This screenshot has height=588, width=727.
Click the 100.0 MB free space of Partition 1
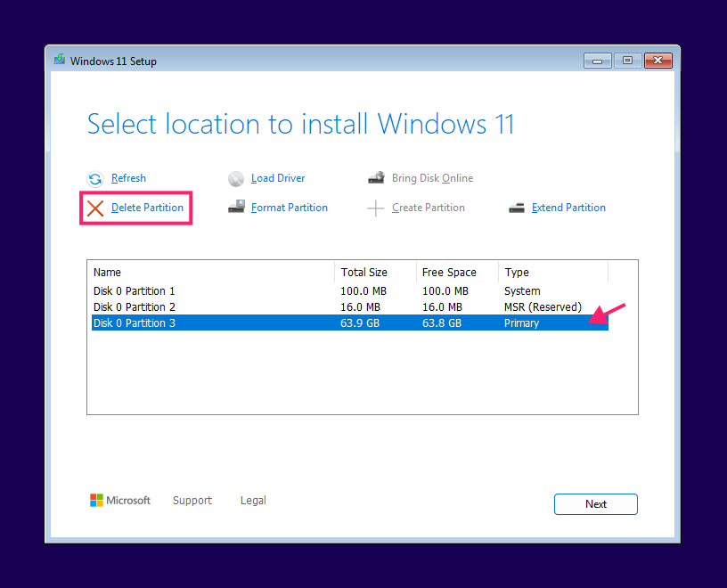pyautogui.click(x=445, y=291)
